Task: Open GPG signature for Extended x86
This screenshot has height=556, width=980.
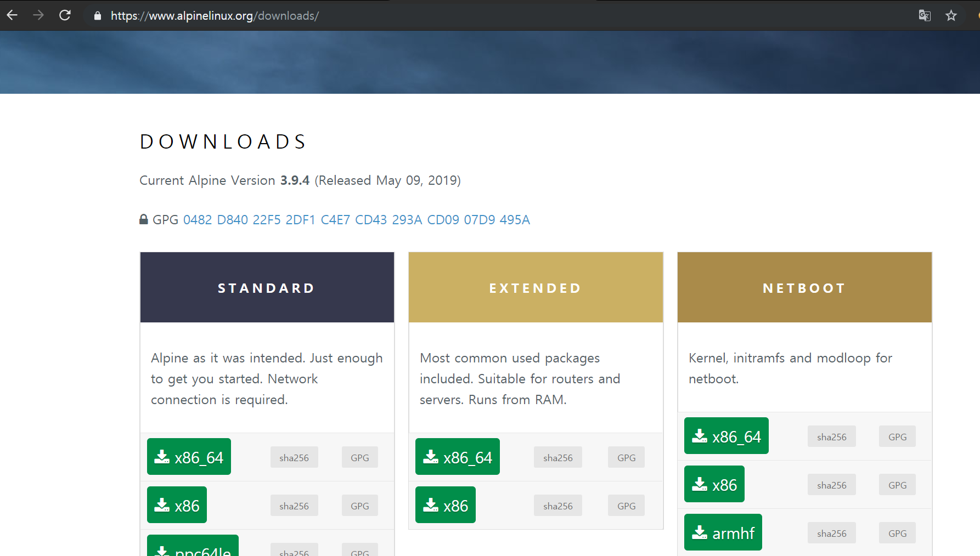Action: tap(627, 506)
